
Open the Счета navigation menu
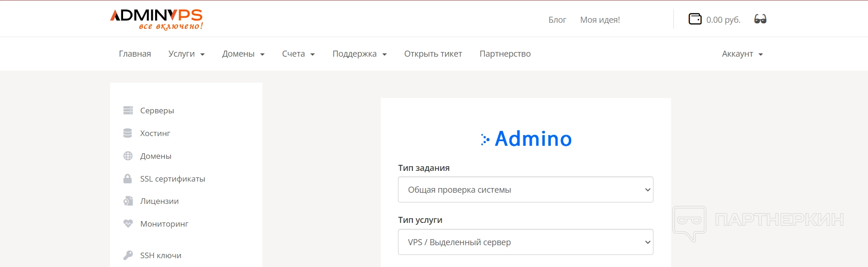coord(298,54)
